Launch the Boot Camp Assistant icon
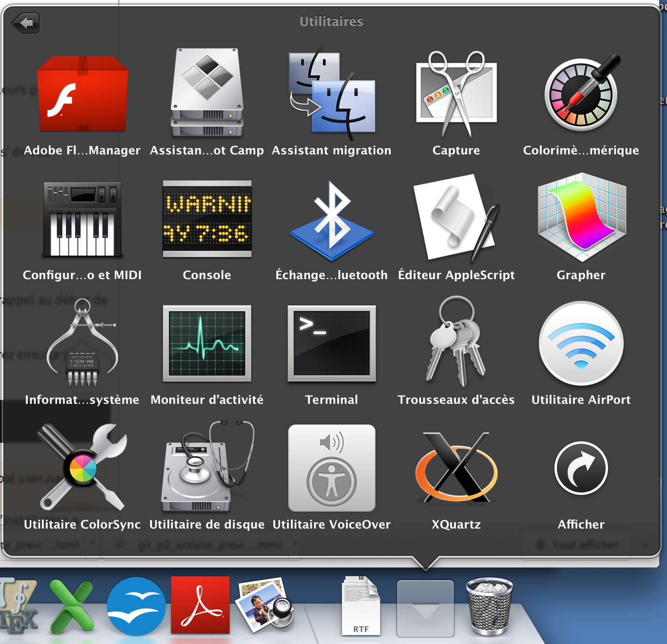Viewport: 667px width, 644px height. coord(207,93)
